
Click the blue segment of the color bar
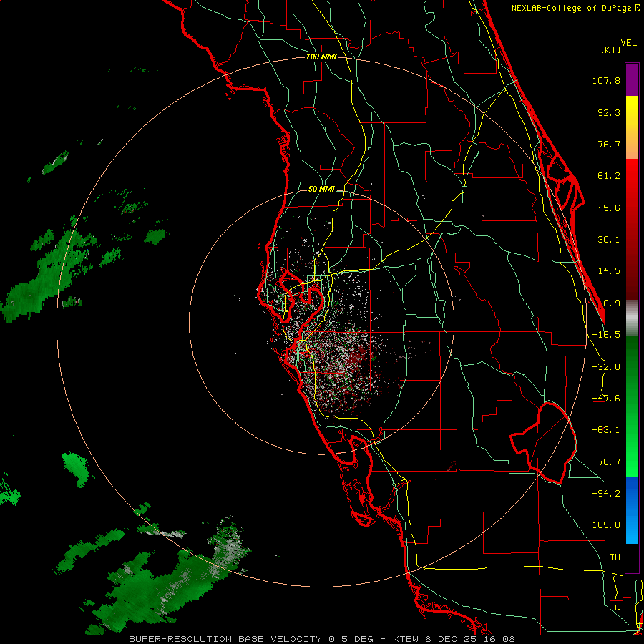[x=632, y=510]
